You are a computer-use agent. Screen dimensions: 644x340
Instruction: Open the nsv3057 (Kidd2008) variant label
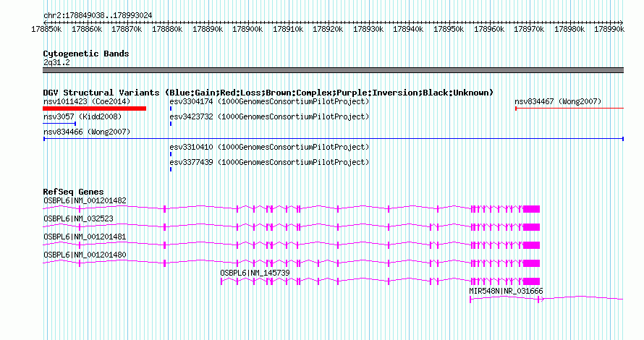tap(82, 116)
